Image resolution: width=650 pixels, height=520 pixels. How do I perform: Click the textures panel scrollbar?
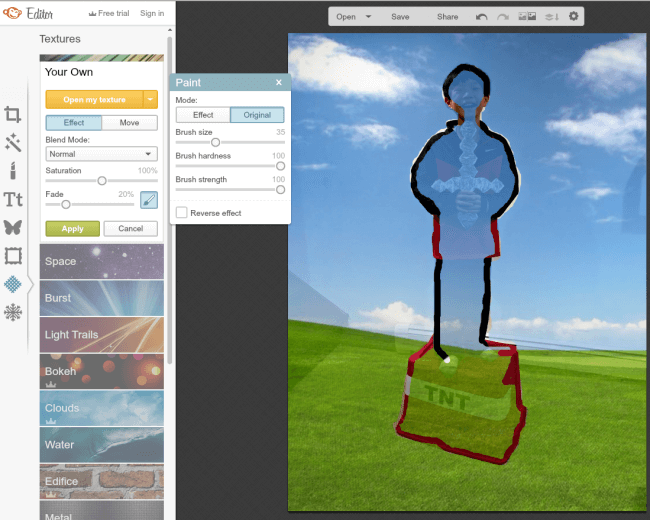point(170,201)
